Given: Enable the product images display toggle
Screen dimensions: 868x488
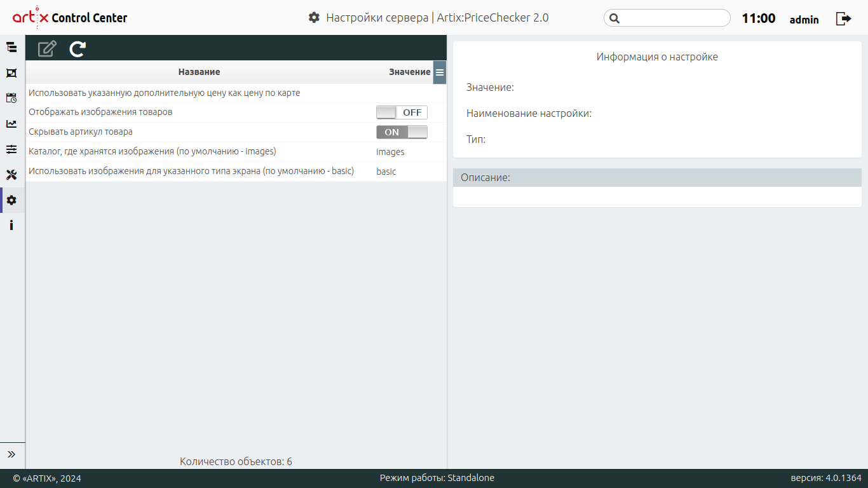Looking at the screenshot, I should (x=402, y=112).
